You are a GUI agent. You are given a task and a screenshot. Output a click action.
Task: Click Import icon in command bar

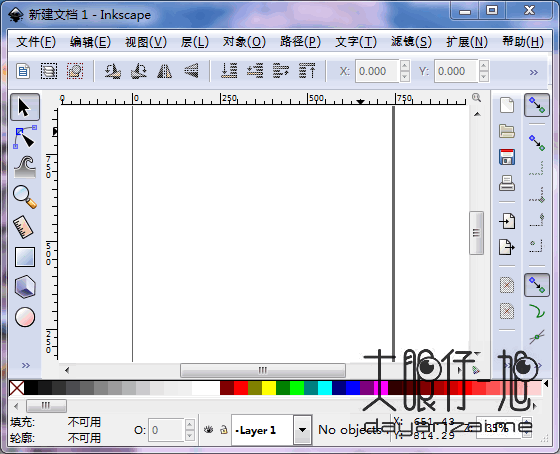[x=507, y=221]
